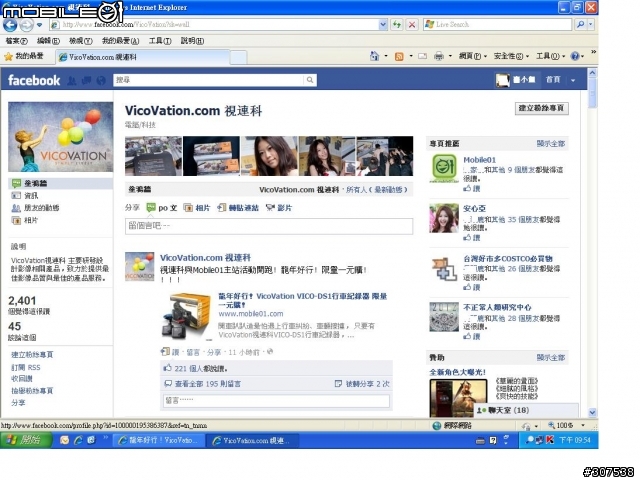Click the 首頁 link in Facebook header

pyautogui.click(x=553, y=80)
